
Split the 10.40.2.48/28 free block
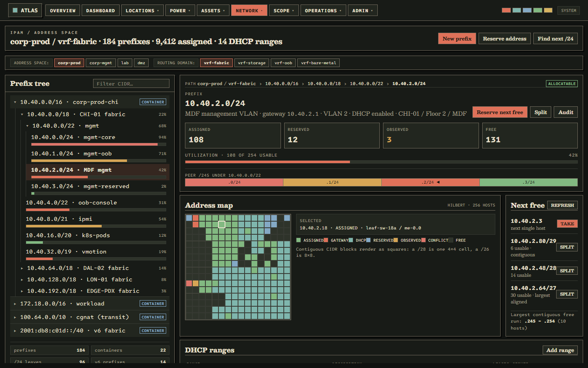(x=567, y=271)
